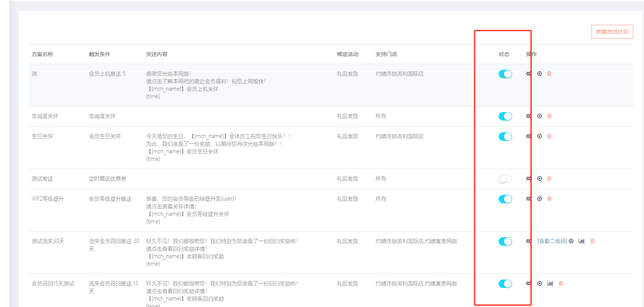Open bar chart statistics for 测试流失30天
The image size is (644, 307).
tap(581, 241)
